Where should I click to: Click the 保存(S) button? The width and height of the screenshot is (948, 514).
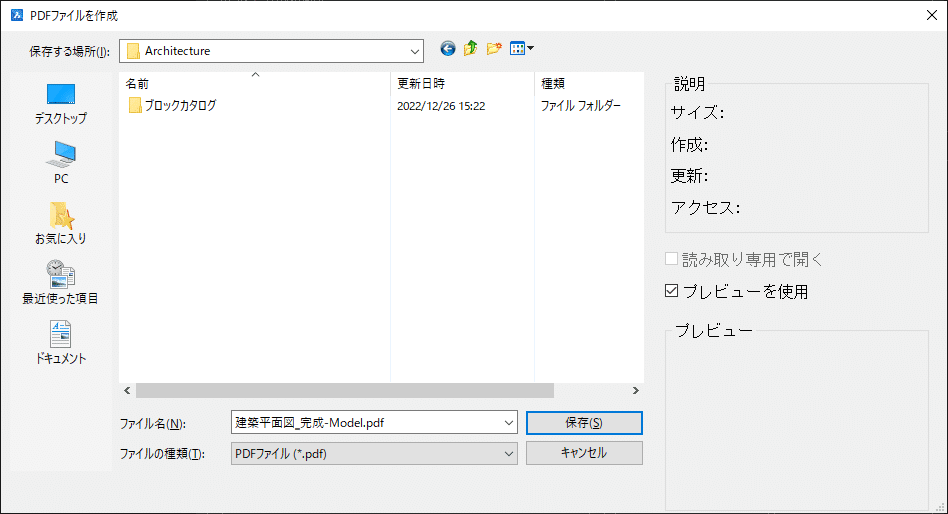584,423
